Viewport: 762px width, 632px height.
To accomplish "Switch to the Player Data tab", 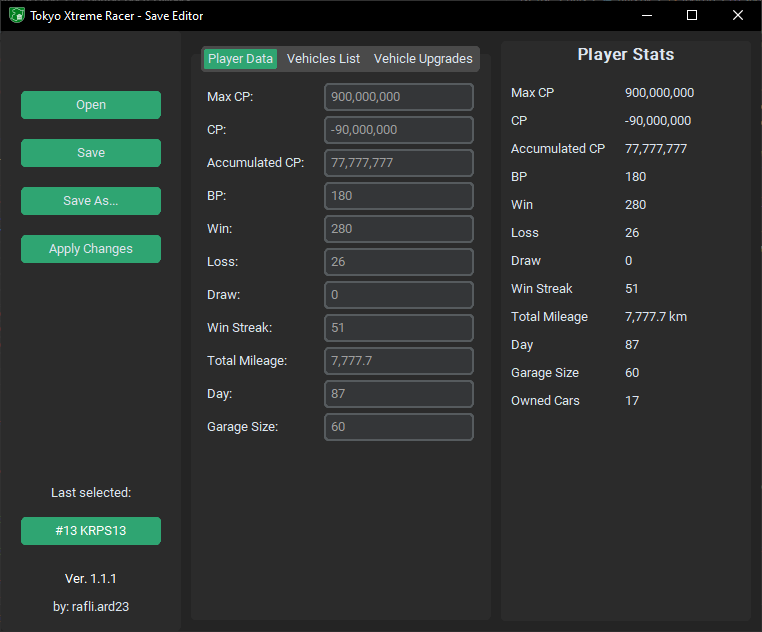I will (240, 59).
